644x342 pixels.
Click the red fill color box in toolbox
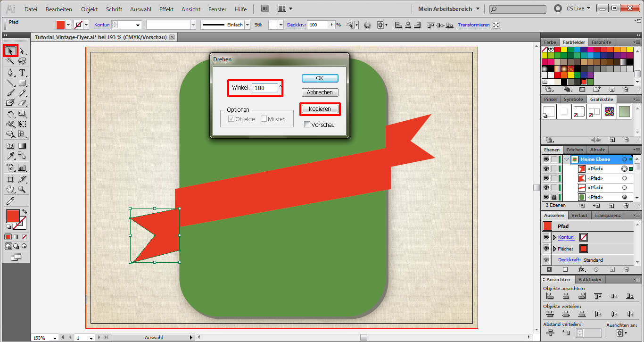tap(12, 217)
